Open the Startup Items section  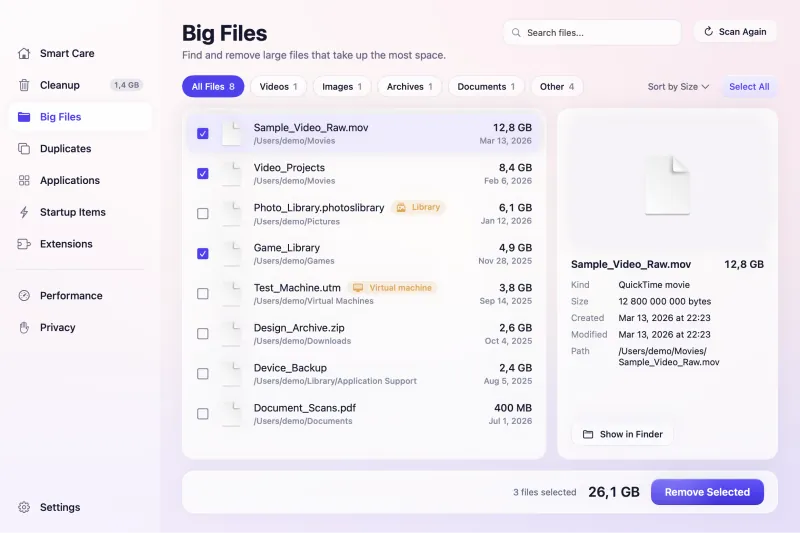(x=80, y=212)
